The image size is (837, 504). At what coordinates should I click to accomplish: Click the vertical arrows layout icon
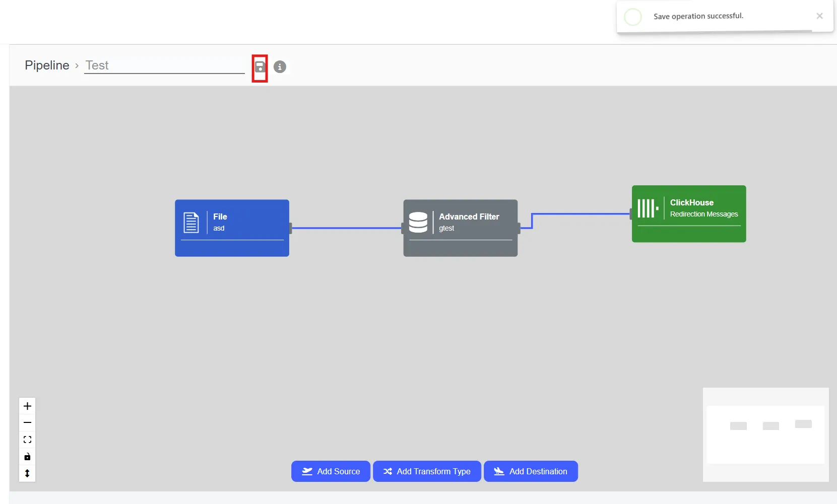coord(27,473)
